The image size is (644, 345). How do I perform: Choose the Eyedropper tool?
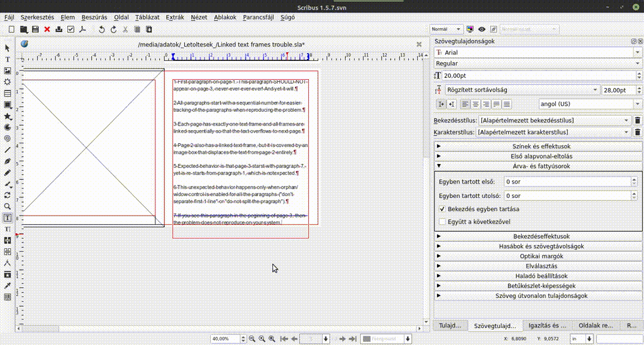8,285
